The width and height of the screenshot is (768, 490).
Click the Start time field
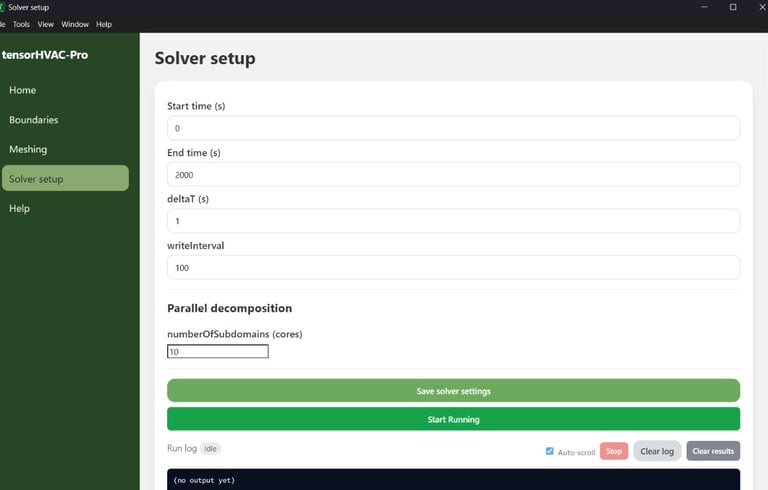point(453,128)
